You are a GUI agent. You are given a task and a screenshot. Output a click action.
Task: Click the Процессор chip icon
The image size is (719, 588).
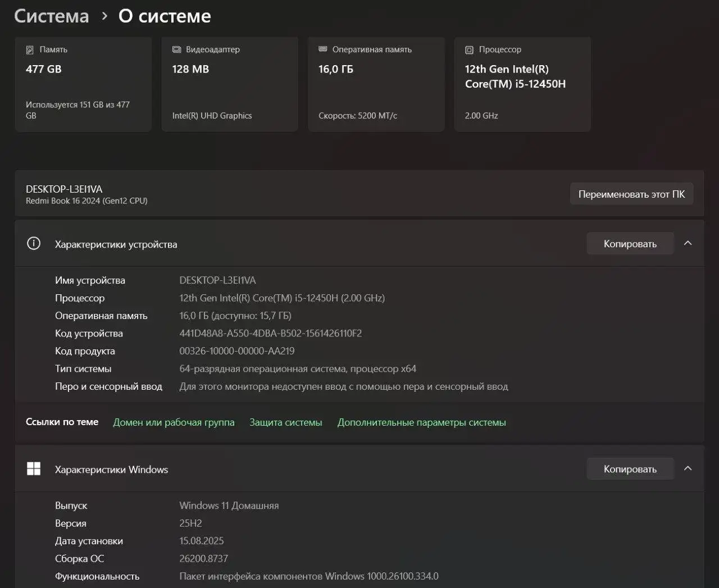tap(469, 50)
